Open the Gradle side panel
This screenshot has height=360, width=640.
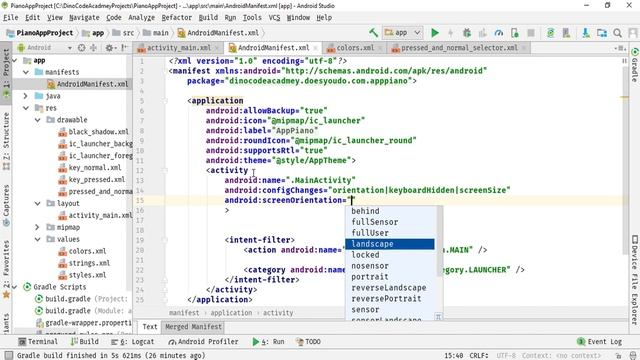pyautogui.click(x=635, y=65)
